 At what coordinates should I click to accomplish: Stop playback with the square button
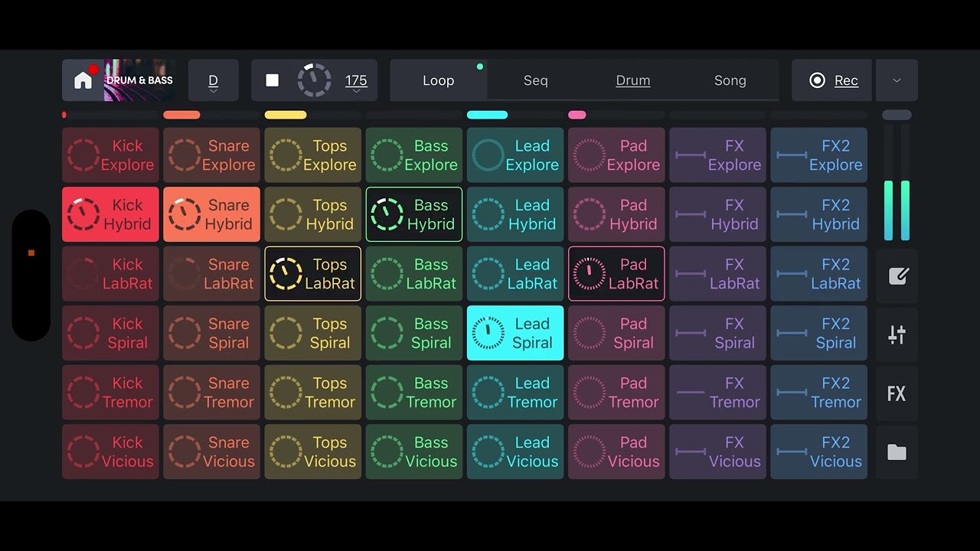pos(272,80)
